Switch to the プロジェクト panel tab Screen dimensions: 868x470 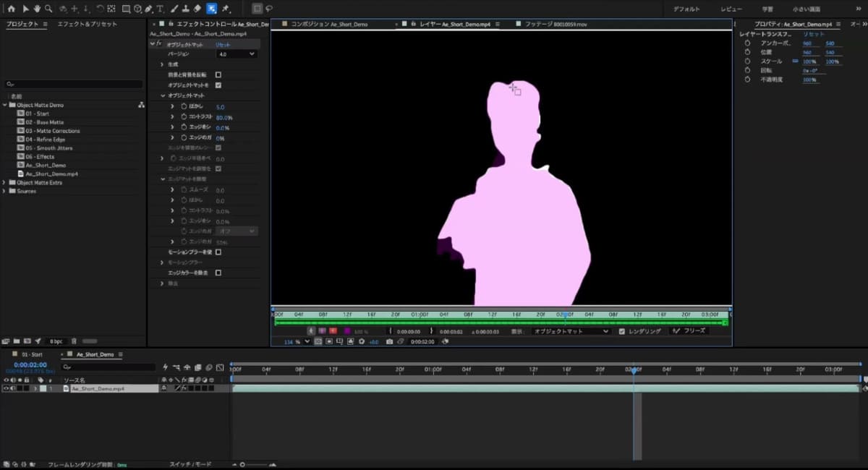coord(22,24)
